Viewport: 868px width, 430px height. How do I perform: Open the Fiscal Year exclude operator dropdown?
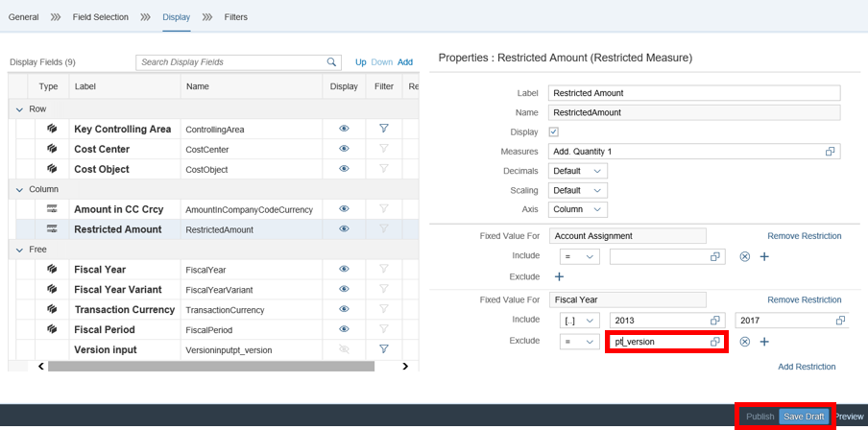pyautogui.click(x=579, y=342)
